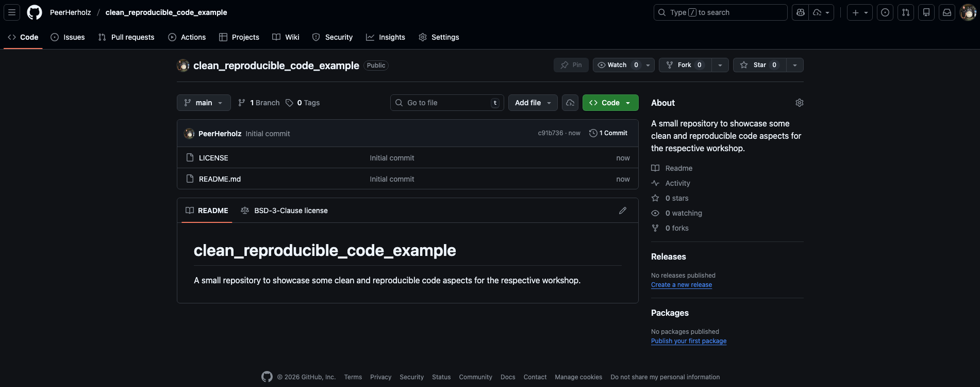The width and height of the screenshot is (980, 387).
Task: Switch to the Pull requests tab
Action: (126, 37)
